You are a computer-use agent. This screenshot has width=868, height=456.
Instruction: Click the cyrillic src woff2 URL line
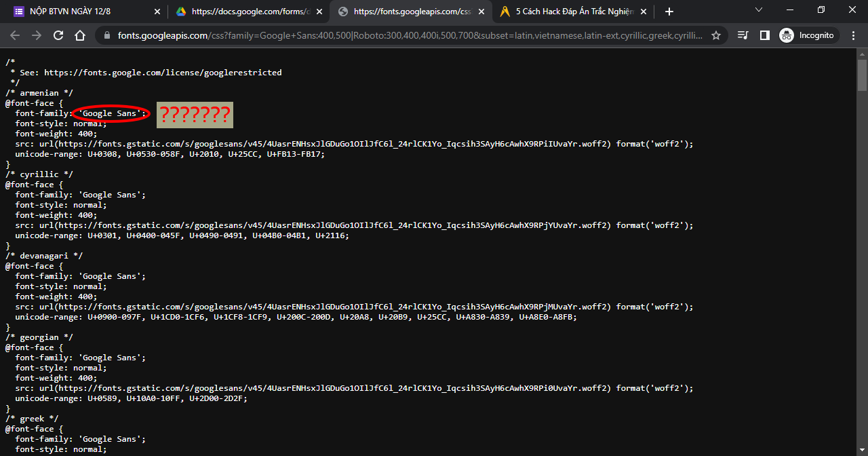[354, 225]
